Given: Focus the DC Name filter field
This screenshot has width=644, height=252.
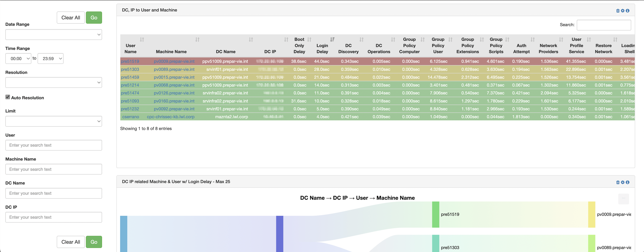Looking at the screenshot, I should [53, 193].
